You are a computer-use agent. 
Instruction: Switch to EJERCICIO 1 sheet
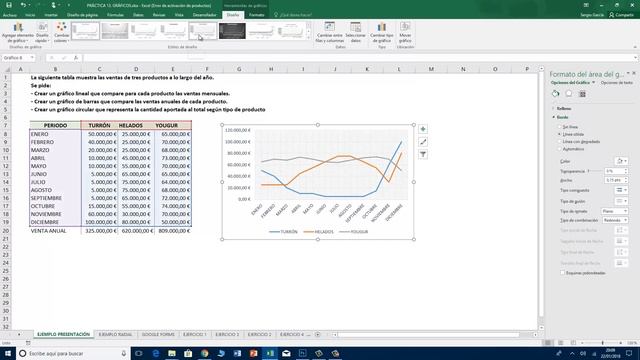[x=195, y=334]
